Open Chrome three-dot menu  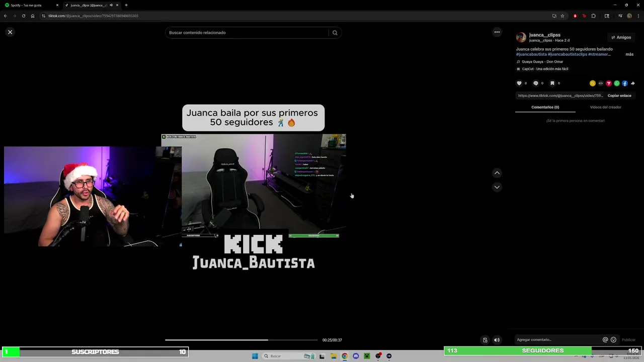point(638,16)
